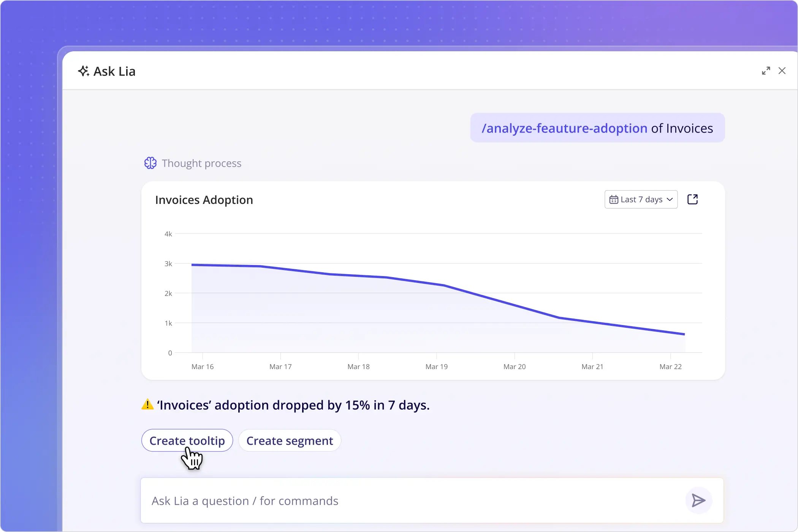Image resolution: width=798 pixels, height=532 pixels.
Task: Click the 3k y-axis label
Action: click(168, 264)
